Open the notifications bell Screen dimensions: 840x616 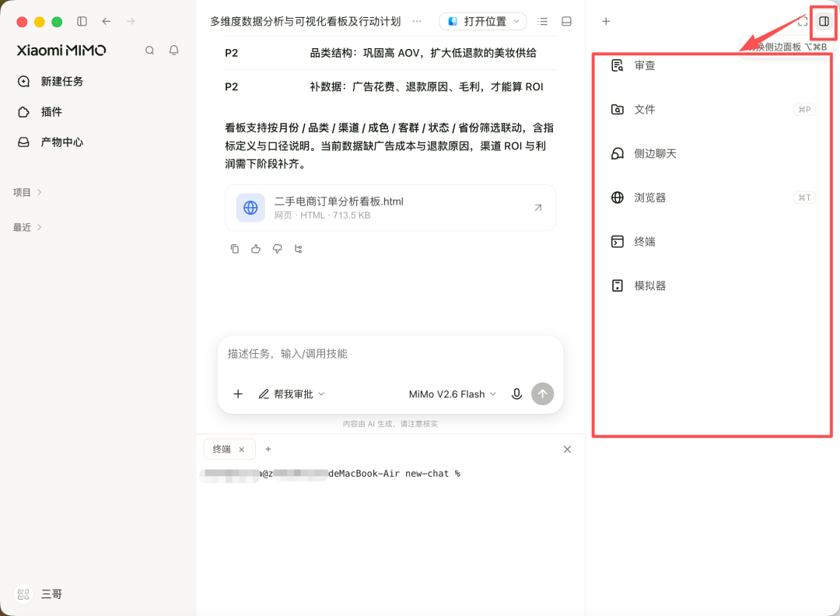173,51
